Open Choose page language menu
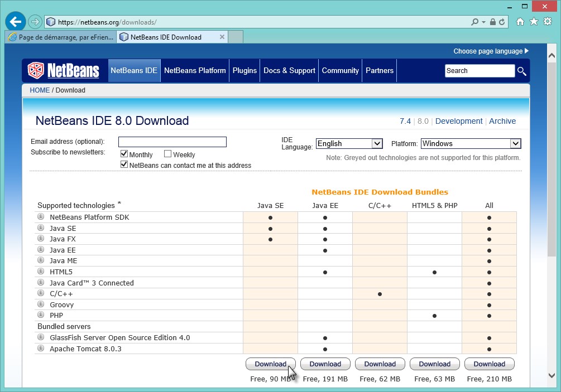This screenshot has height=392, width=561. [x=491, y=51]
